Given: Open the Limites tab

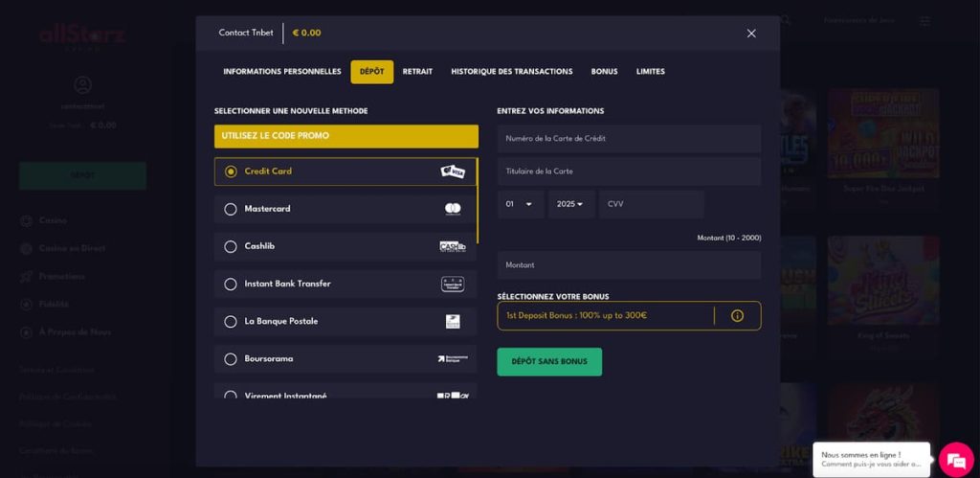Looking at the screenshot, I should (651, 72).
